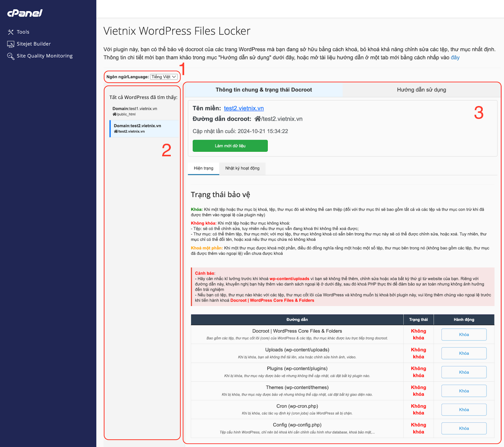Select the Nhật ký hoạt động tab
504x447 pixels.
(242, 168)
